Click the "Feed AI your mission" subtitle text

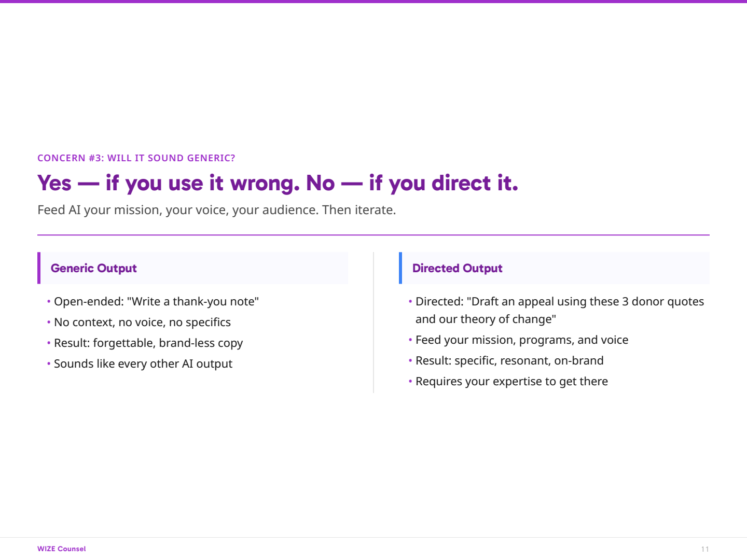[x=216, y=210]
